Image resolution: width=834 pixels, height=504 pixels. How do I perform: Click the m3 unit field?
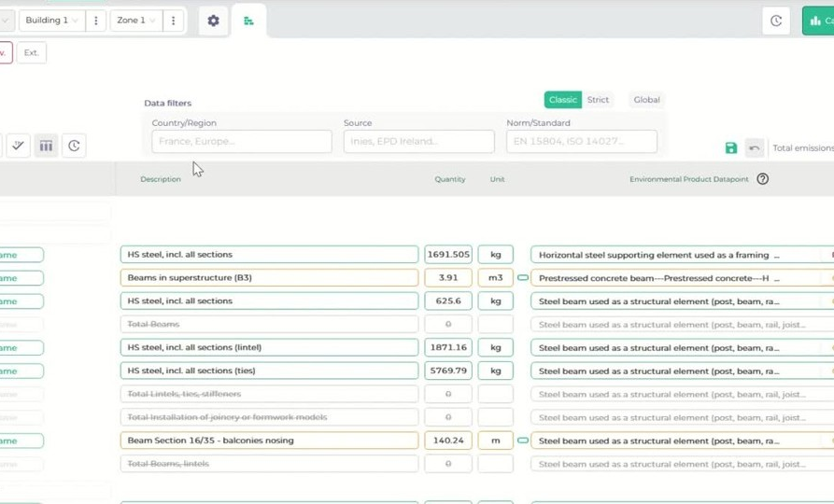pyautogui.click(x=496, y=277)
